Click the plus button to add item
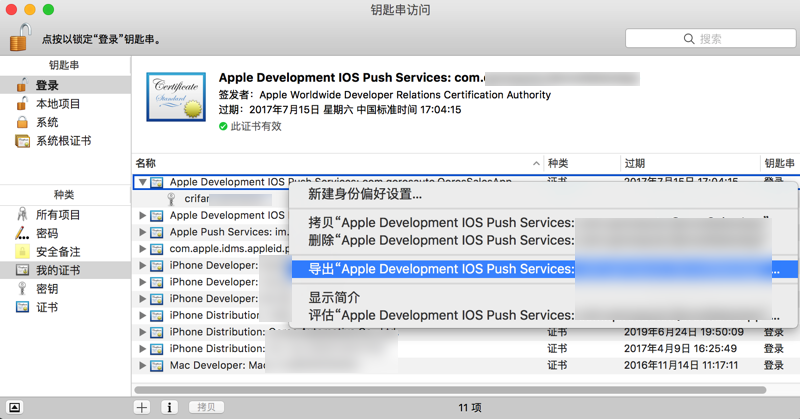Viewport: 800px width, 419px height. [142, 407]
